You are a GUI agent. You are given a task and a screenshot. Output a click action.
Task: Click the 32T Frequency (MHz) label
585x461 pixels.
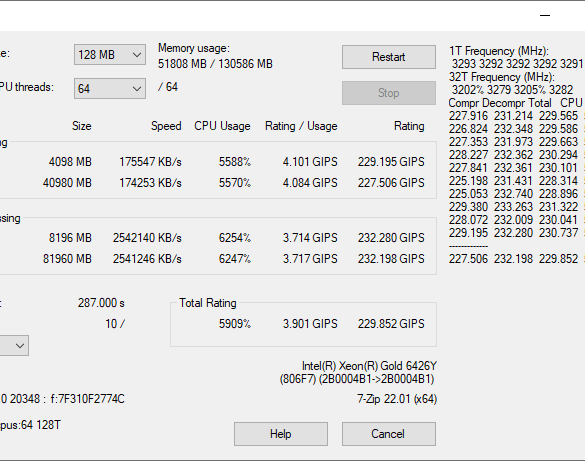(502, 77)
